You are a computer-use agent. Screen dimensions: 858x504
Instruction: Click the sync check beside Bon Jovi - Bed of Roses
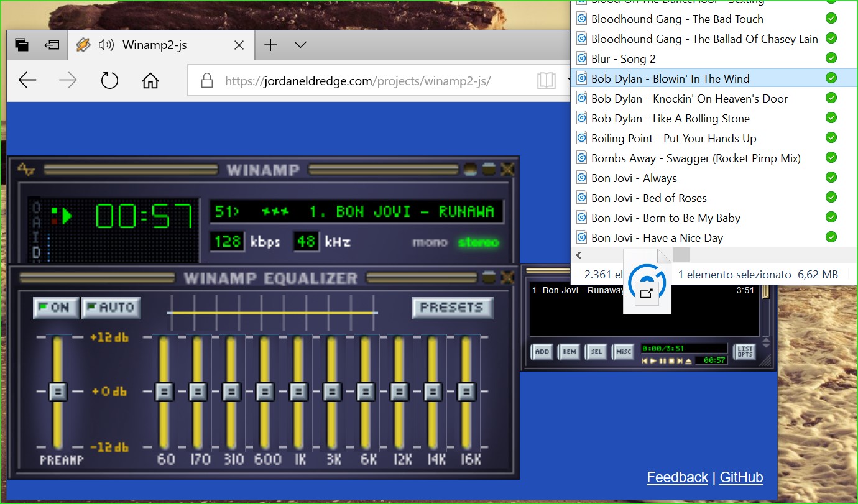[831, 197]
